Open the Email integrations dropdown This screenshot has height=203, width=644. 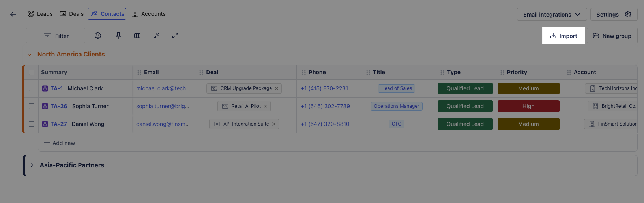pyautogui.click(x=552, y=15)
